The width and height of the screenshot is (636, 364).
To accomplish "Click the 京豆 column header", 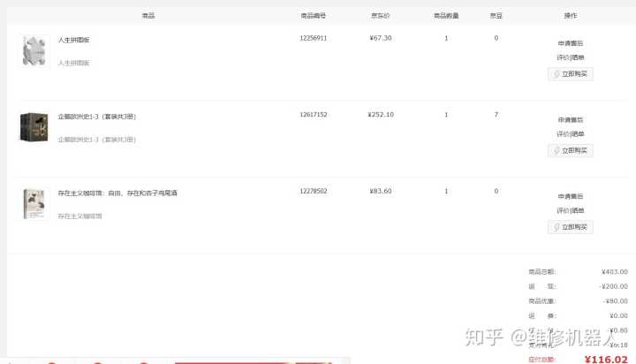I will [496, 16].
